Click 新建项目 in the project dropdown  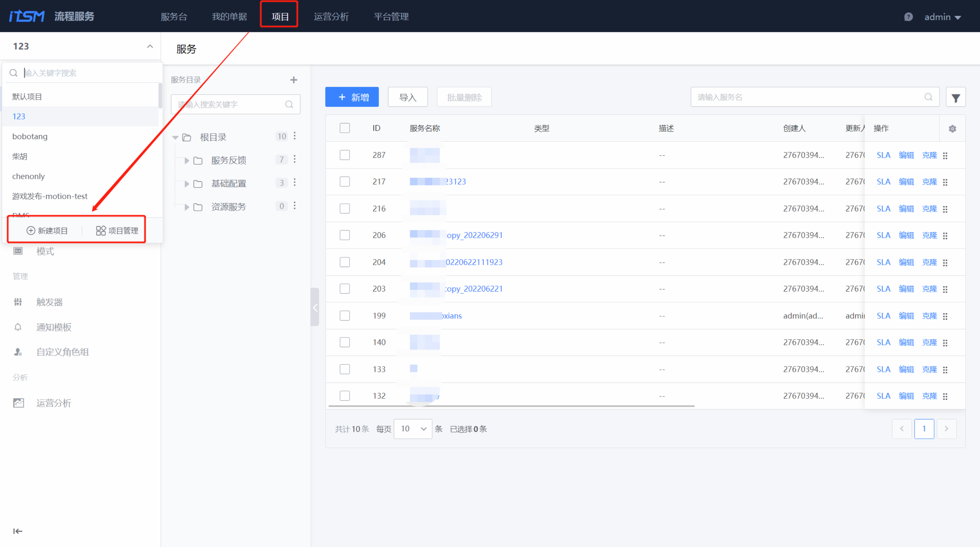(x=47, y=231)
